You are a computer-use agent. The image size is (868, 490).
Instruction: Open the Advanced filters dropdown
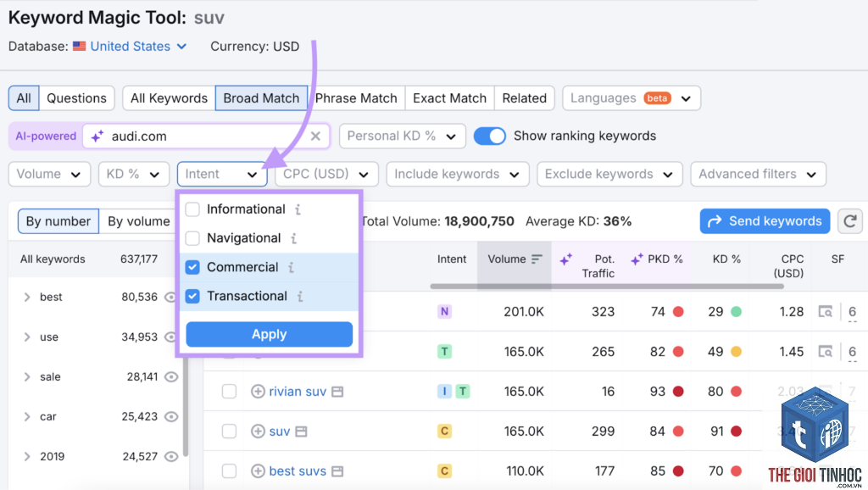(758, 175)
